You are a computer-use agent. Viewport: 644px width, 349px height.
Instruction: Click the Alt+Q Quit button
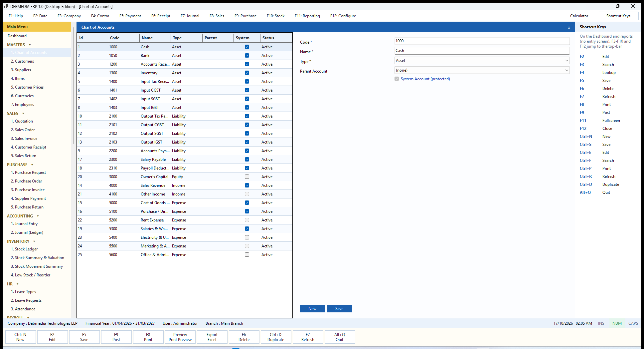(340, 337)
